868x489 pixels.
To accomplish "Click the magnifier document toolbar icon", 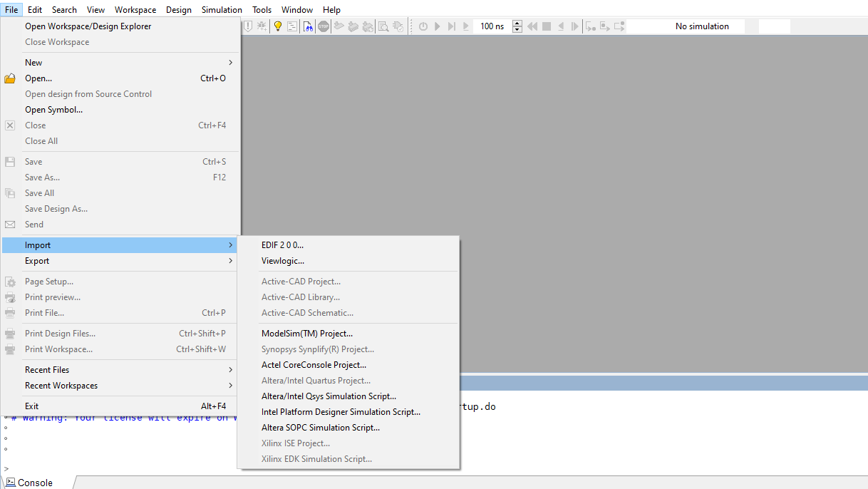I will (383, 26).
